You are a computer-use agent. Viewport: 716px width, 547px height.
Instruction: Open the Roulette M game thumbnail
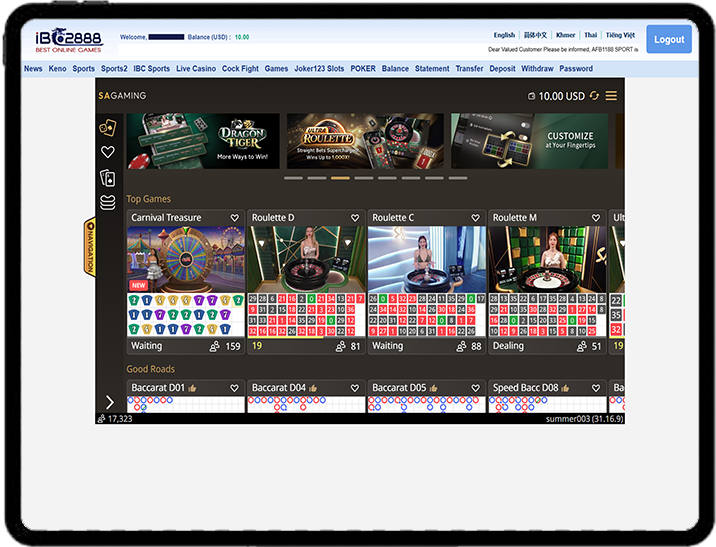pos(546,259)
